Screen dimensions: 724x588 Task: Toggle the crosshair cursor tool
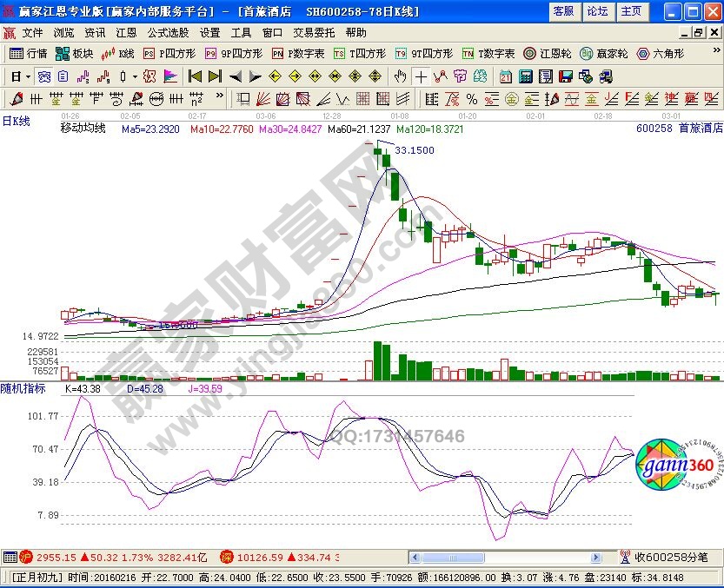click(421, 76)
